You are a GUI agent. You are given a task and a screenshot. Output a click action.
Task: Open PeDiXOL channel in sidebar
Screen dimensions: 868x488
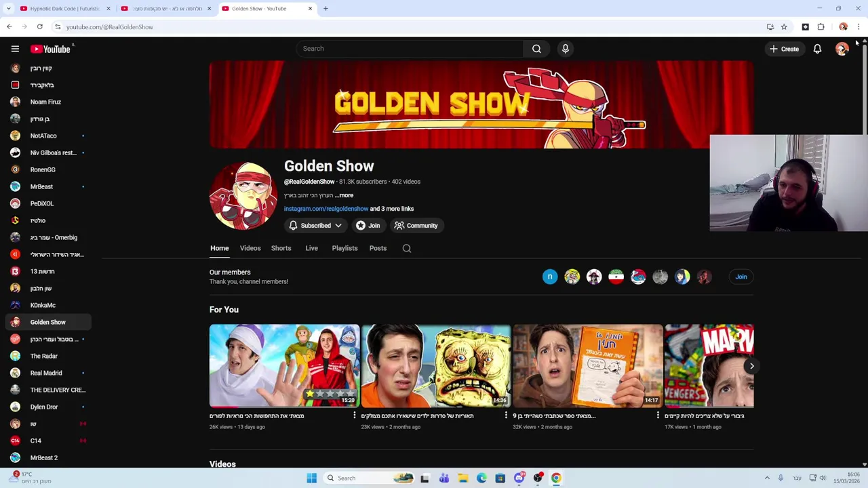[x=47, y=203]
